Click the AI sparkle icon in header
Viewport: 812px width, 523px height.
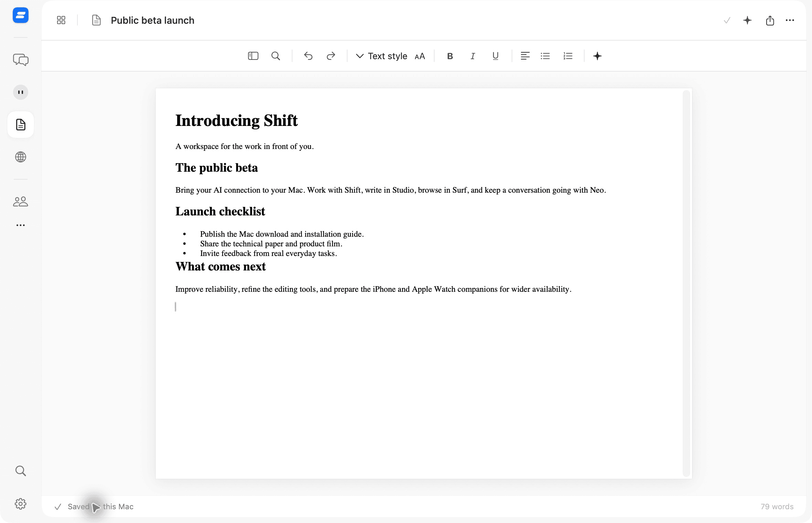747,20
